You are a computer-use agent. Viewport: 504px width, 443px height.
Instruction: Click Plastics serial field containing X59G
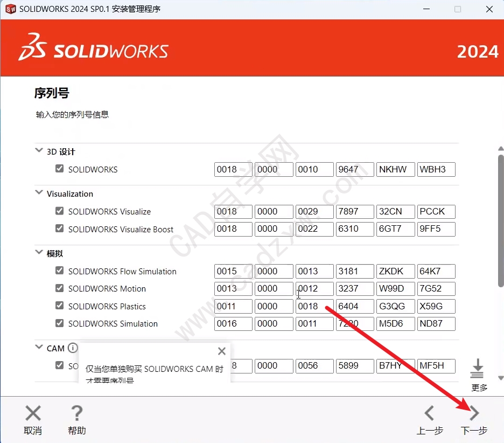coord(436,306)
